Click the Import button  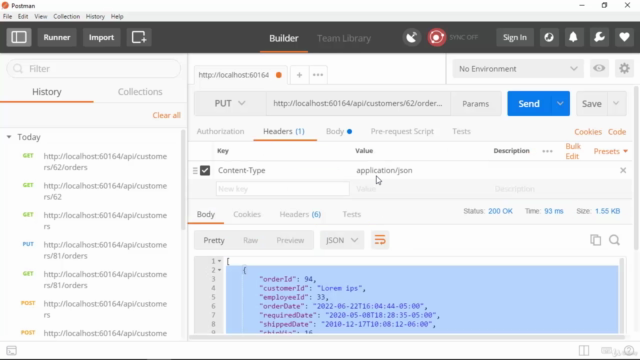101,37
